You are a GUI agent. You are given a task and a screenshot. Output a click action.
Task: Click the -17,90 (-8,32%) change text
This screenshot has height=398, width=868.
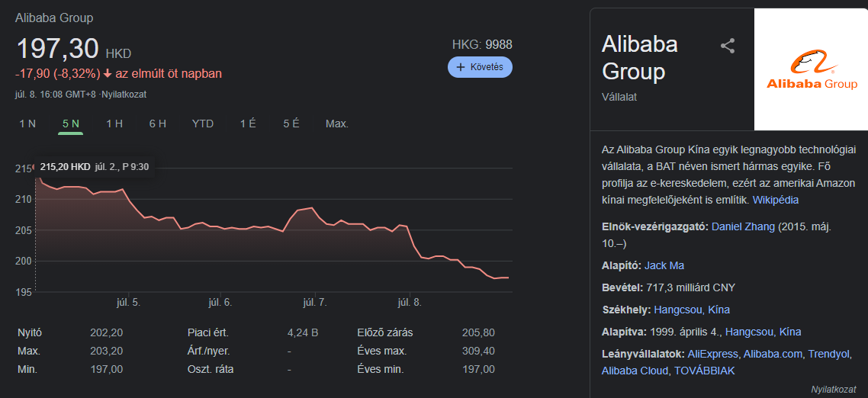point(57,74)
